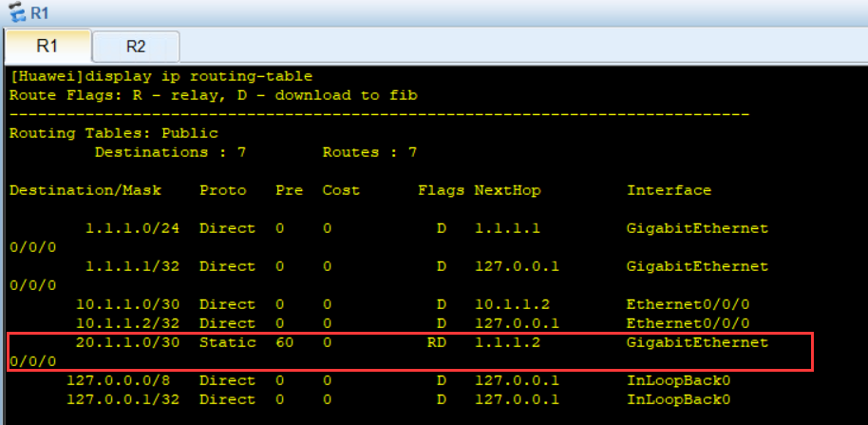Click InLoopBack0 interface in 127.0.0.0/8 row
Screen dimensions: 868x425
point(679,381)
